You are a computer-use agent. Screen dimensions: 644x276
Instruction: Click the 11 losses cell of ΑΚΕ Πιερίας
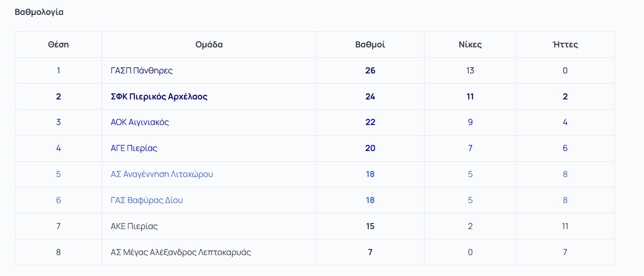pos(565,226)
